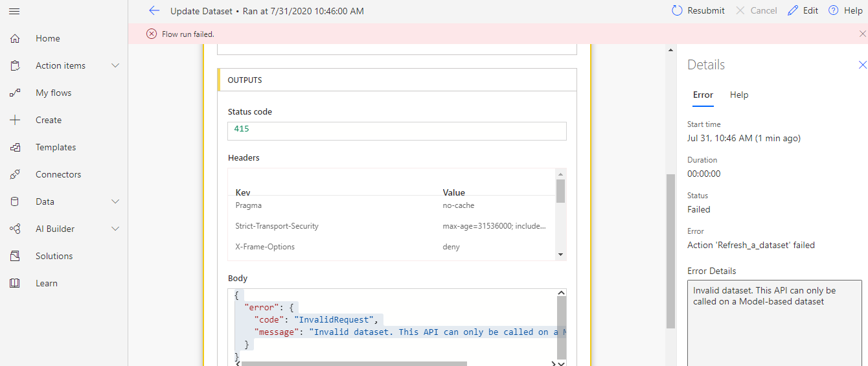
Task: Click the Flow run failed message
Action: tap(188, 34)
